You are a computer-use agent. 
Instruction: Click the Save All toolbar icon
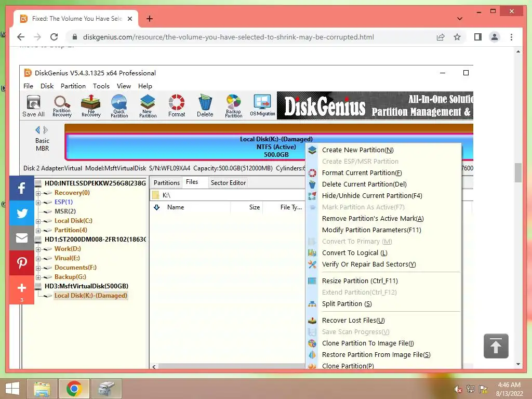point(33,106)
